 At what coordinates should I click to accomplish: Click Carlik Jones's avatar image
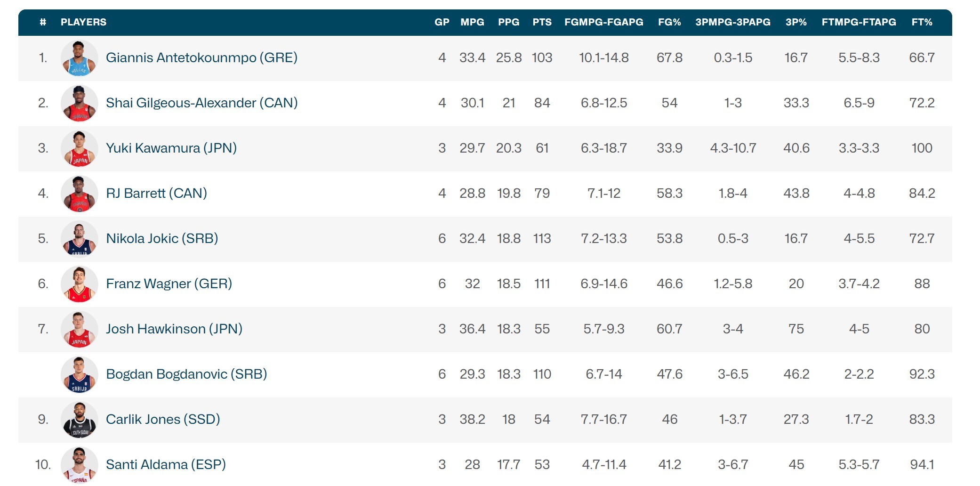pos(79,420)
